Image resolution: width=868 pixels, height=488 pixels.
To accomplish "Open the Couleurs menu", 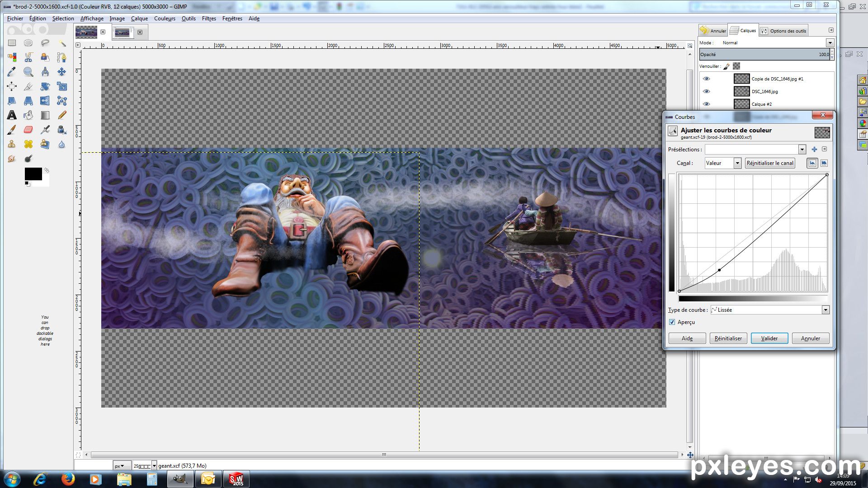I will tap(165, 19).
